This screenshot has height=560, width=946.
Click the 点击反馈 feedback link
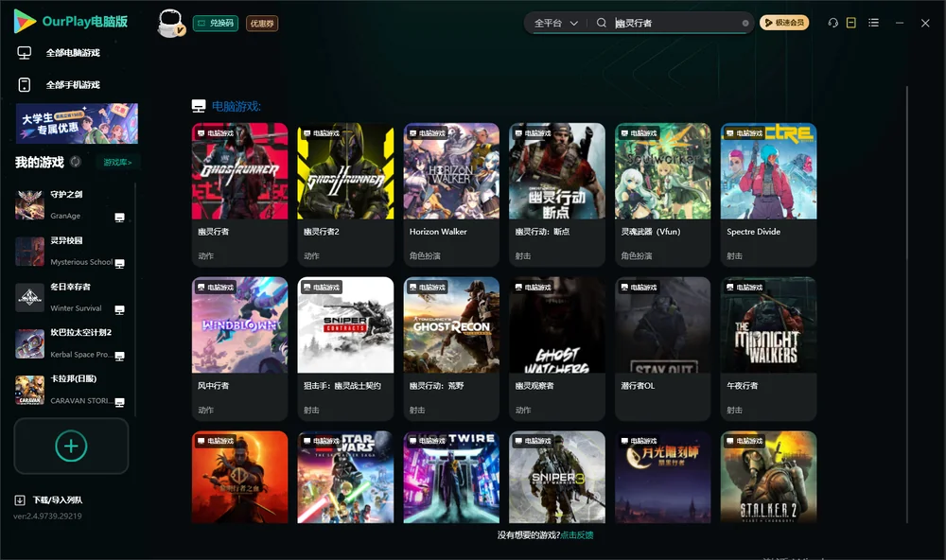(577, 534)
